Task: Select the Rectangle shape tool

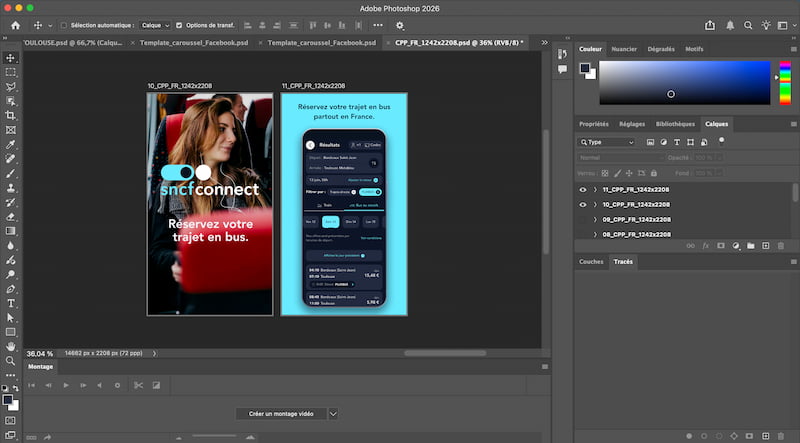Action: click(10, 332)
